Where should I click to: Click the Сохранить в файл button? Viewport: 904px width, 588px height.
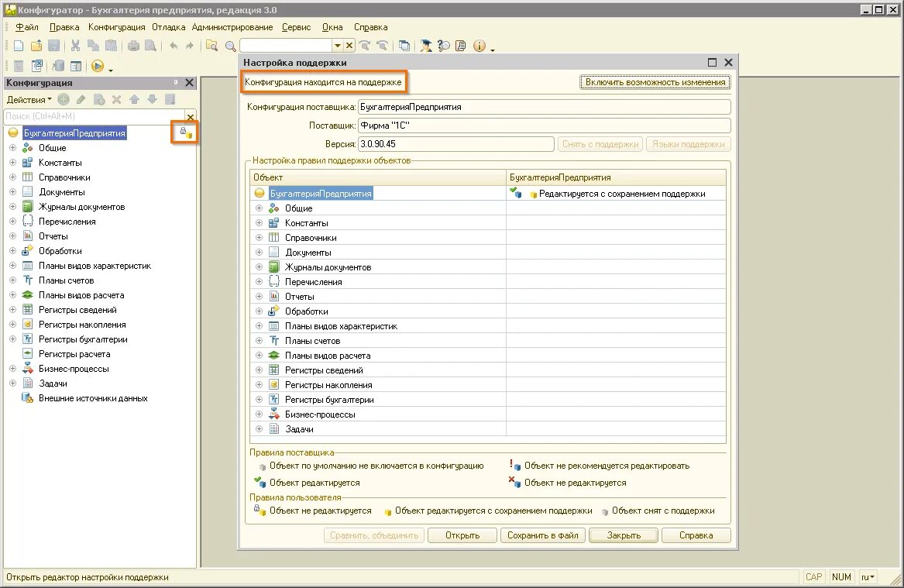(x=542, y=535)
